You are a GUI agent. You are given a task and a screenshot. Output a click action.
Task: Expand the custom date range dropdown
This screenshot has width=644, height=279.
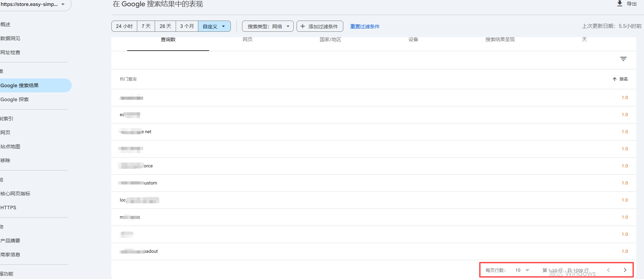(x=223, y=26)
